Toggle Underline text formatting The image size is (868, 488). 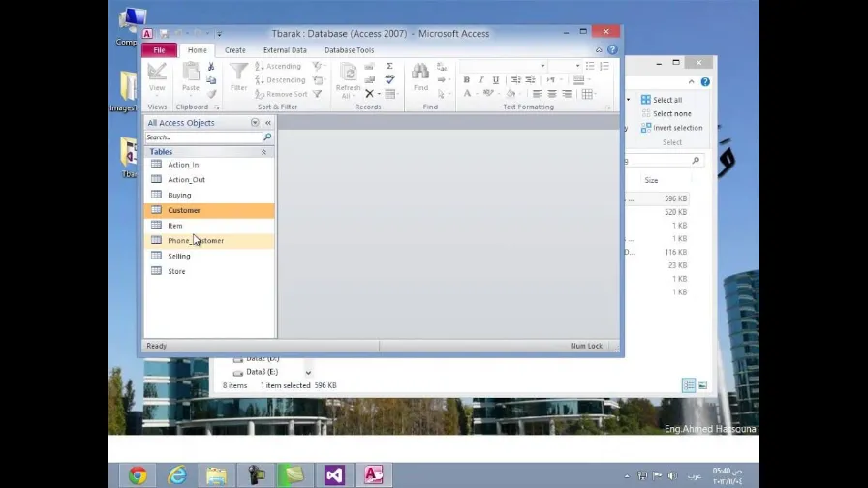pos(496,79)
